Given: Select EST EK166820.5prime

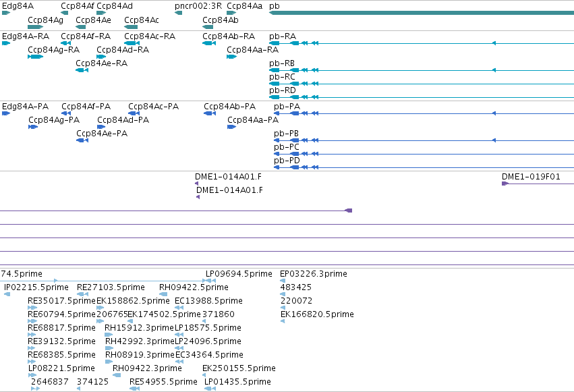Looking at the screenshot, I should tap(318, 314).
